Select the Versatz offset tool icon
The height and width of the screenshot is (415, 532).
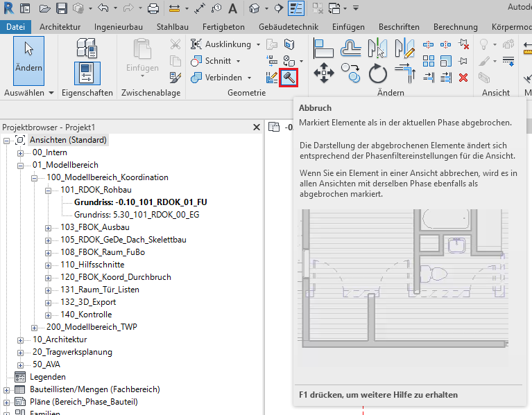(x=351, y=47)
